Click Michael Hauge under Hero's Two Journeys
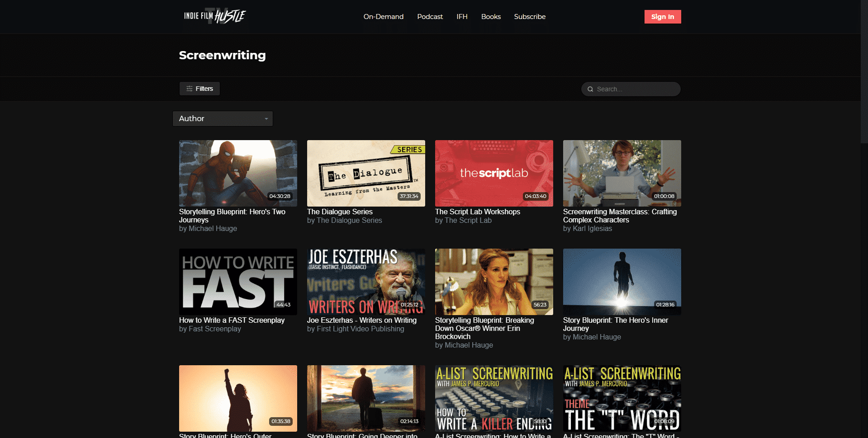Viewport: 868px width, 438px height. pyautogui.click(x=213, y=228)
